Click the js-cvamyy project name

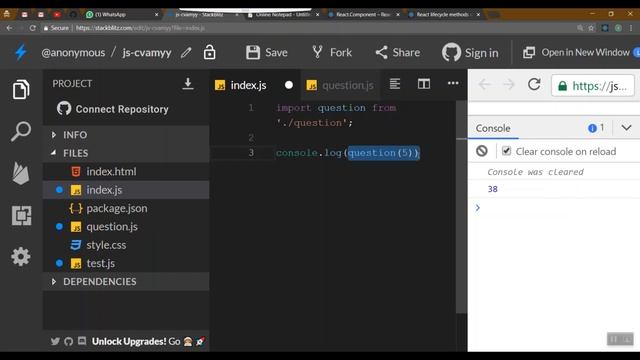(x=147, y=53)
